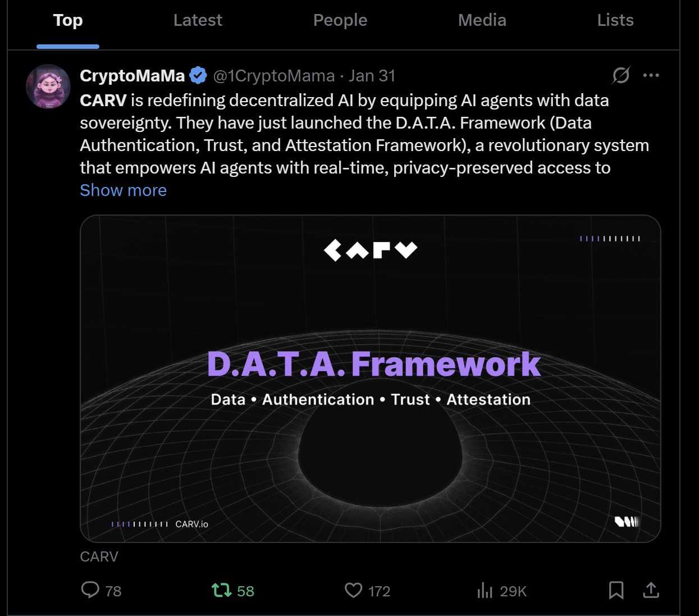The height and width of the screenshot is (616, 699).
Task: Open the Media tab
Action: click(482, 20)
